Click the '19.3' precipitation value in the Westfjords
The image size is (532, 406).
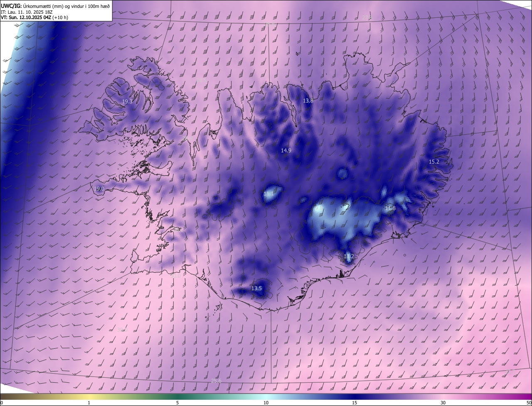pos(127,101)
